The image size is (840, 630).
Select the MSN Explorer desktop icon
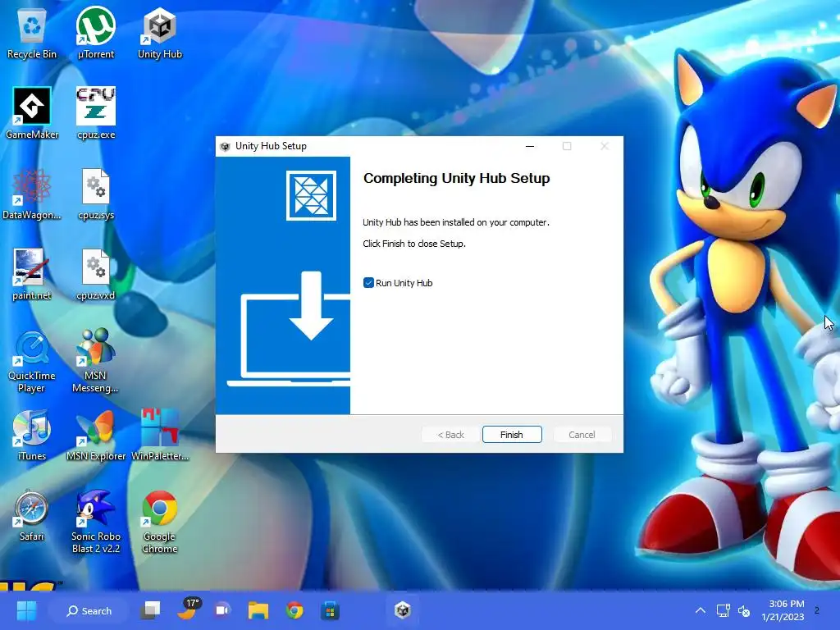tap(96, 435)
